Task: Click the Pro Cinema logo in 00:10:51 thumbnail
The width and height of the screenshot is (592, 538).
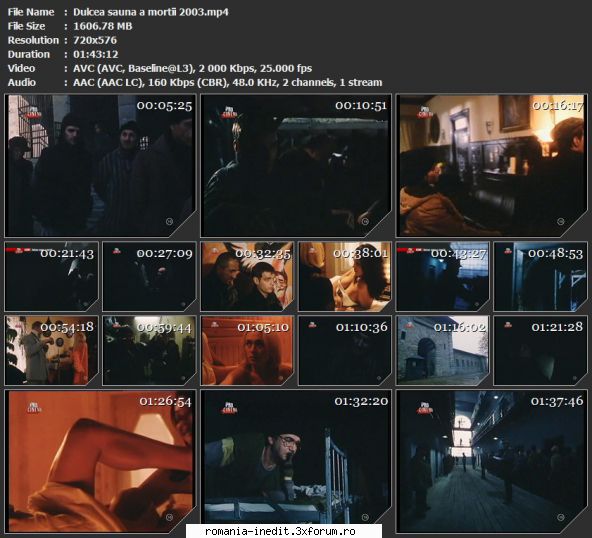Action: (x=229, y=112)
